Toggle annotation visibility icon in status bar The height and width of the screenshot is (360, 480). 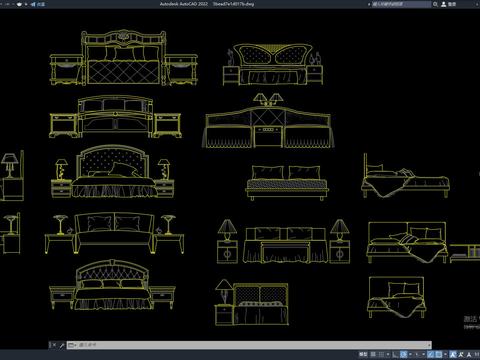(x=453, y=354)
